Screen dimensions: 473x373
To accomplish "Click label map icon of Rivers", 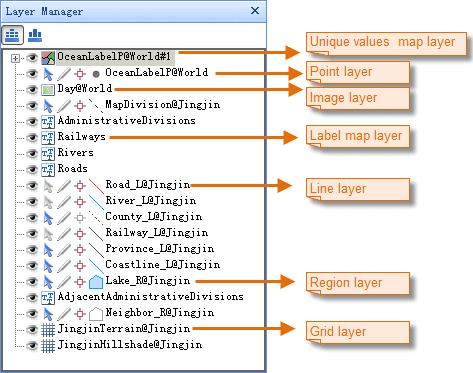I will coord(48,154).
